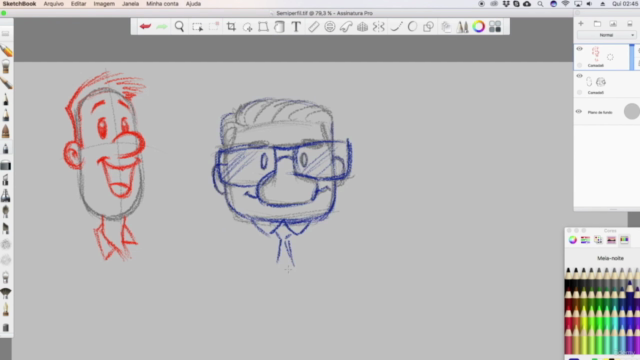Select the second grey sketch layer thumbnail
This screenshot has width=640, height=360.
pyautogui.click(x=596, y=82)
